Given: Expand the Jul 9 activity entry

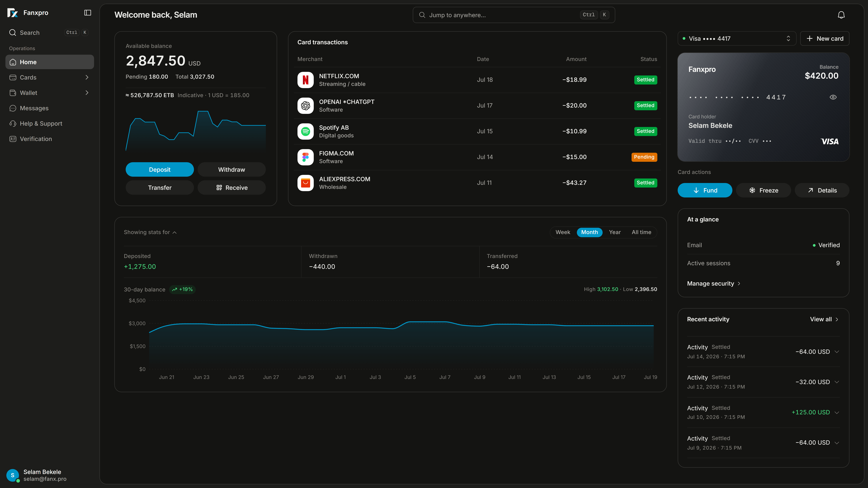Looking at the screenshot, I should tap(837, 443).
